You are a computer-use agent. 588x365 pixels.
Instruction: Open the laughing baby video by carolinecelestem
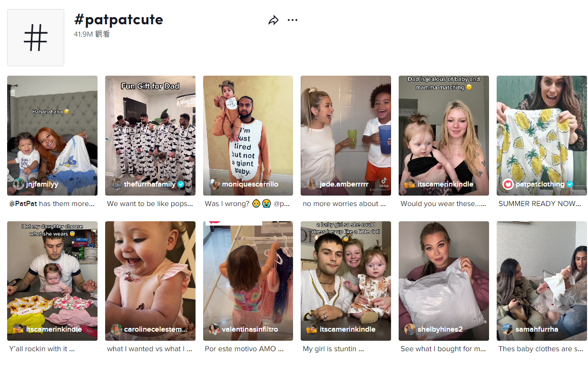coord(150,281)
